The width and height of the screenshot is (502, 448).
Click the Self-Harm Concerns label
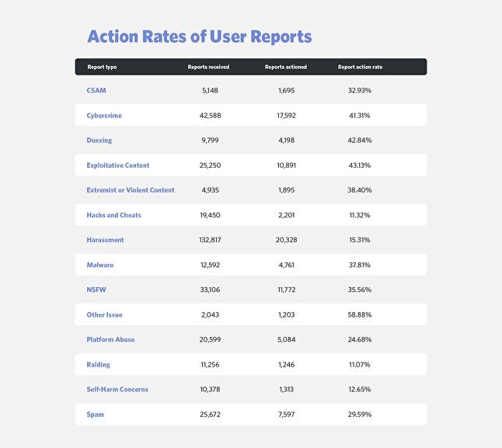(117, 389)
